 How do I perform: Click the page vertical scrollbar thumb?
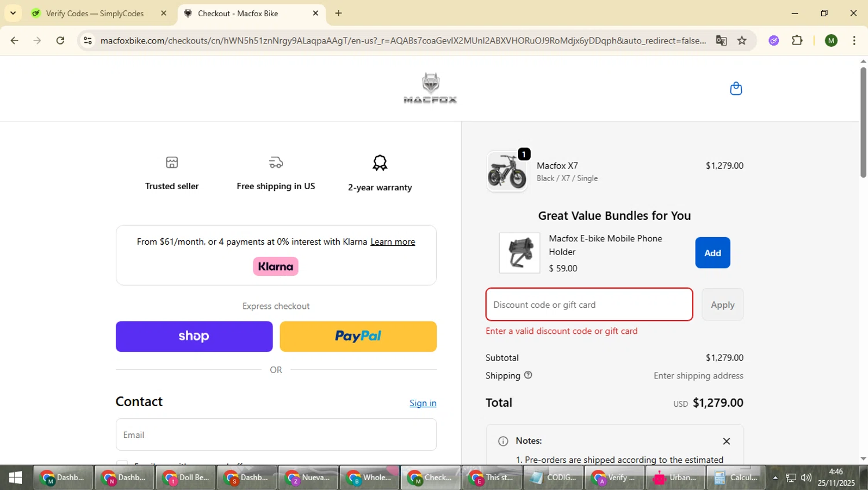click(863, 121)
